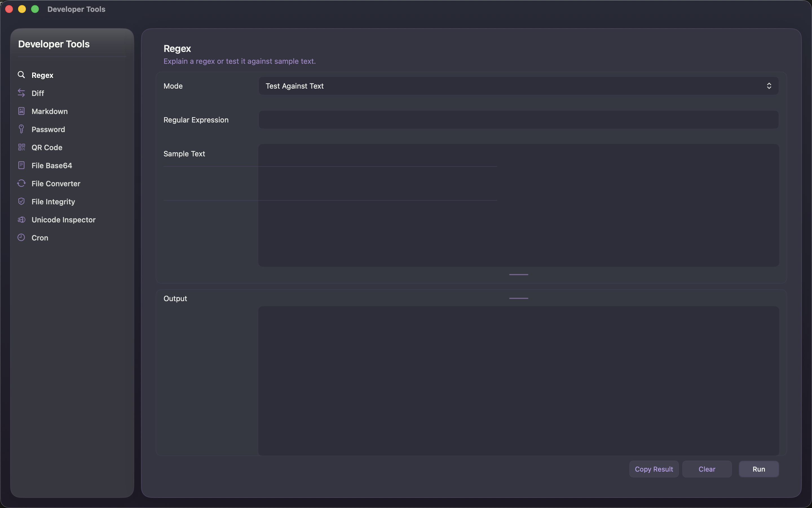
Task: Click the Mode dropdown chevron arrows
Action: (769, 86)
